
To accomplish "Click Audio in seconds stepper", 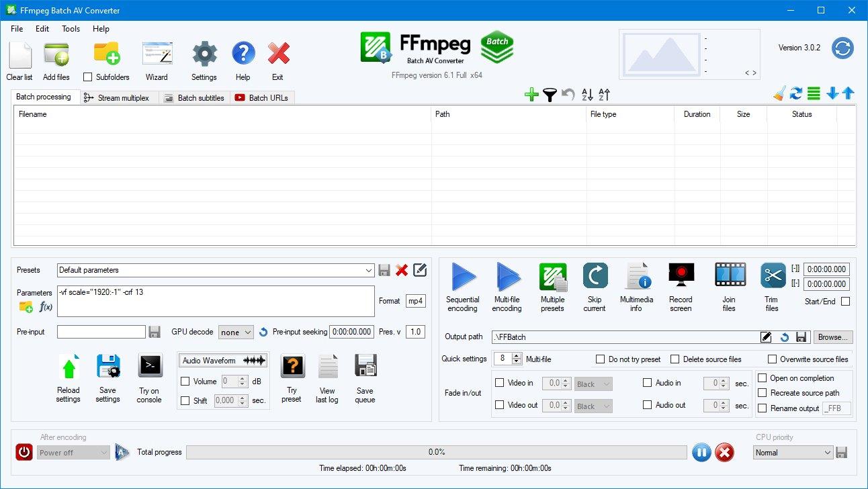I will pyautogui.click(x=724, y=384).
